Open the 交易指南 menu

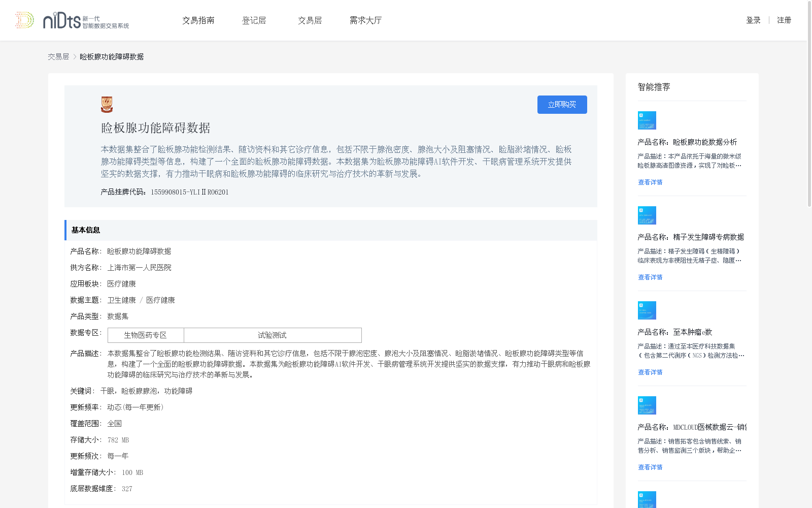tap(198, 20)
